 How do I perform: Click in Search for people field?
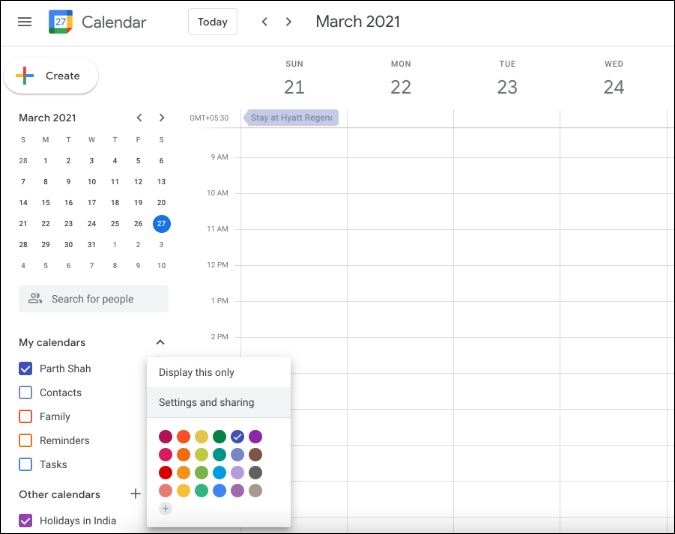point(93,299)
